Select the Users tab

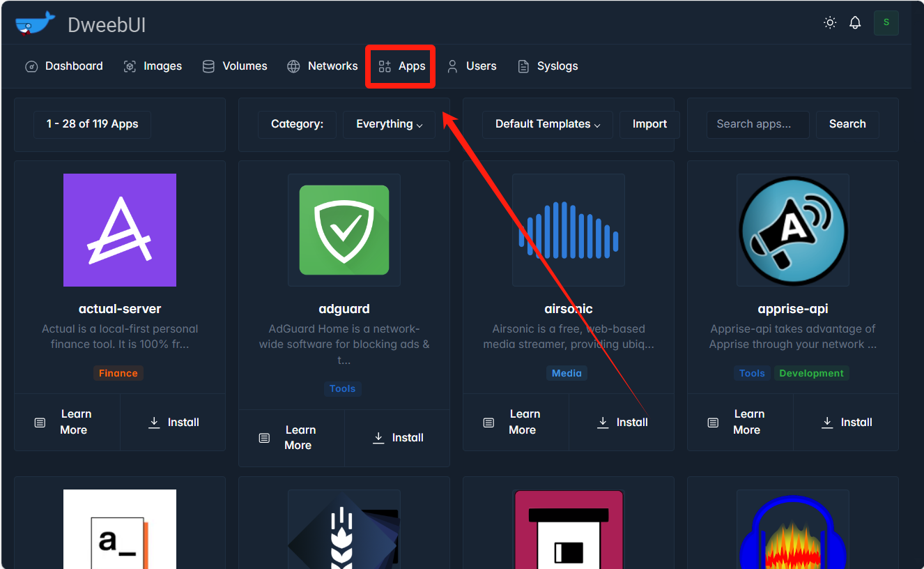[x=472, y=66]
